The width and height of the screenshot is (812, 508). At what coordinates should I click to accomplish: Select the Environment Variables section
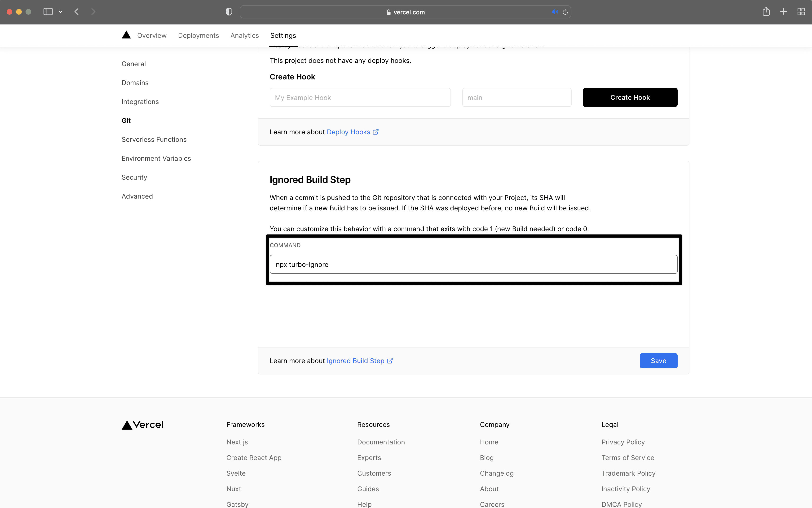click(156, 158)
